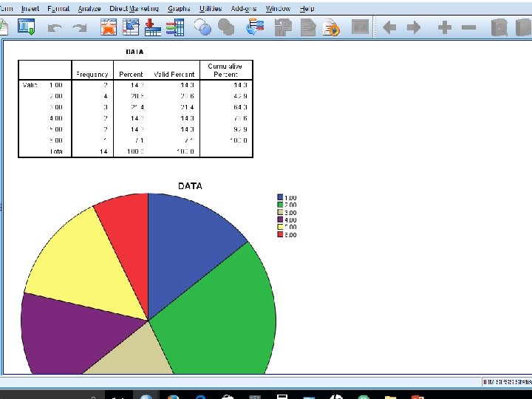The width and height of the screenshot is (532, 399).
Task: Click the Valid Percent column header
Action: point(174,75)
